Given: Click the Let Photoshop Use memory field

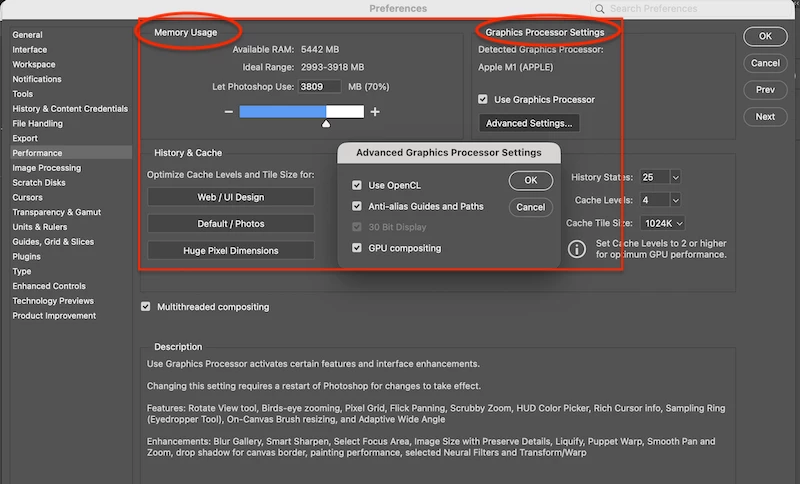Looking at the screenshot, I should 319,87.
